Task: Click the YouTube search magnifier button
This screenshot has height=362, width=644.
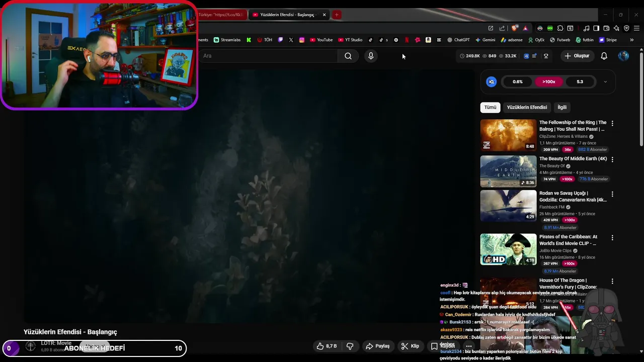Action: [x=348, y=56]
